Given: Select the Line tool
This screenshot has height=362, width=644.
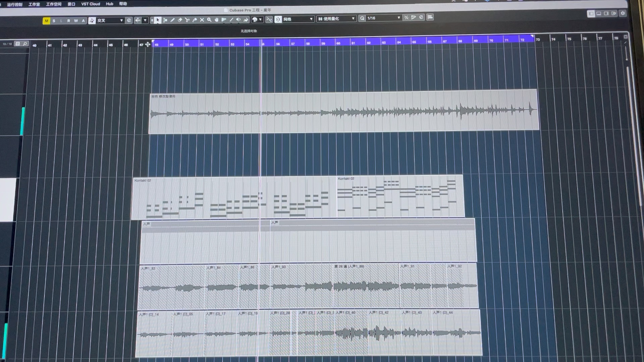Looking at the screenshot, I should click(x=231, y=20).
